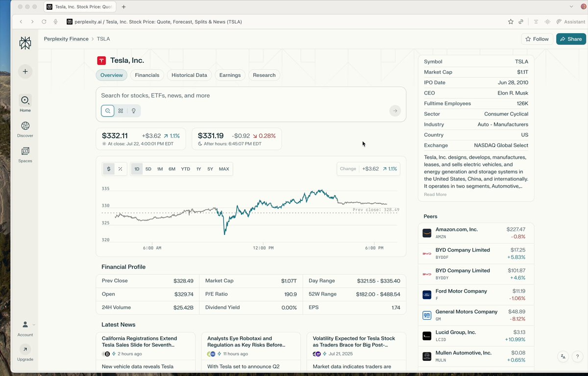
Task: Reload the page
Action: click(x=44, y=22)
